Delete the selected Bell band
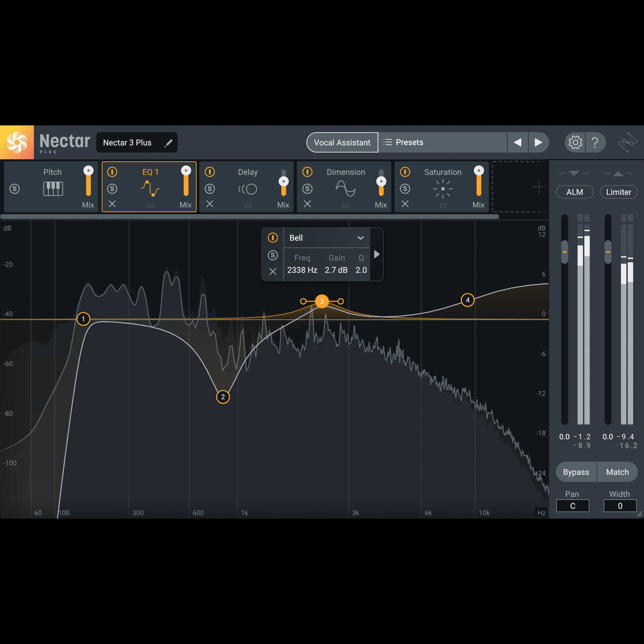The image size is (644, 644). coord(273,271)
